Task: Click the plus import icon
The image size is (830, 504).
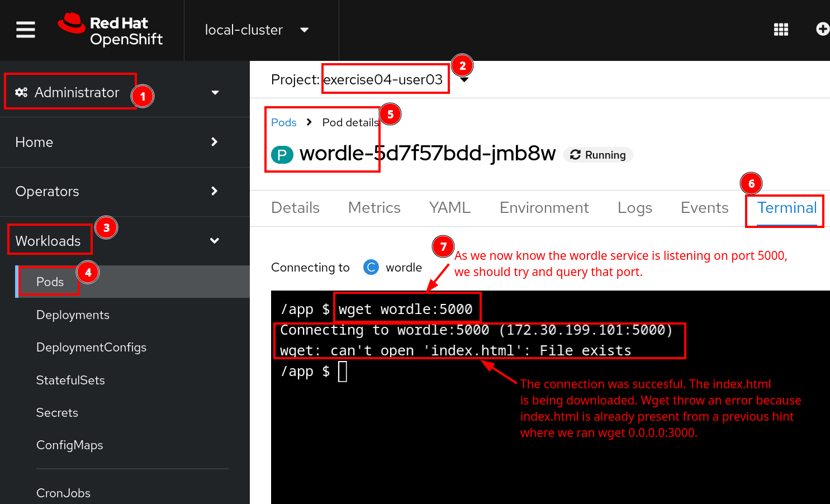Action: 822,29
